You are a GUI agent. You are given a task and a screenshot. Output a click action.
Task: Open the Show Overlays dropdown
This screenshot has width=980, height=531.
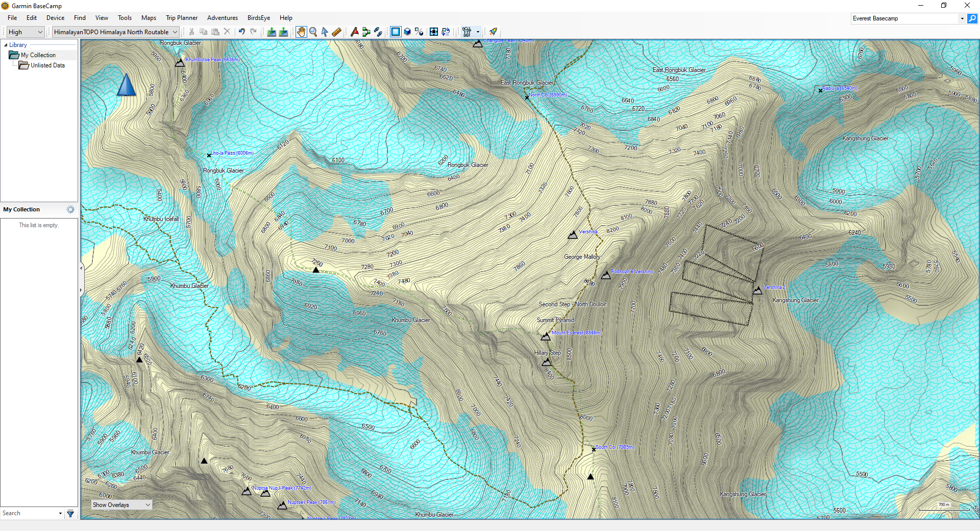[x=121, y=505]
